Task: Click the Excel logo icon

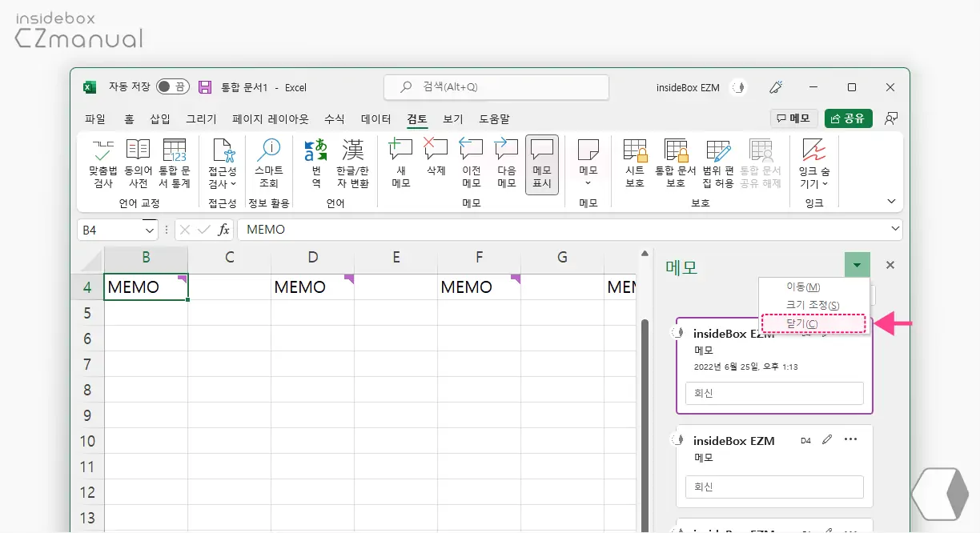Action: pyautogui.click(x=90, y=87)
